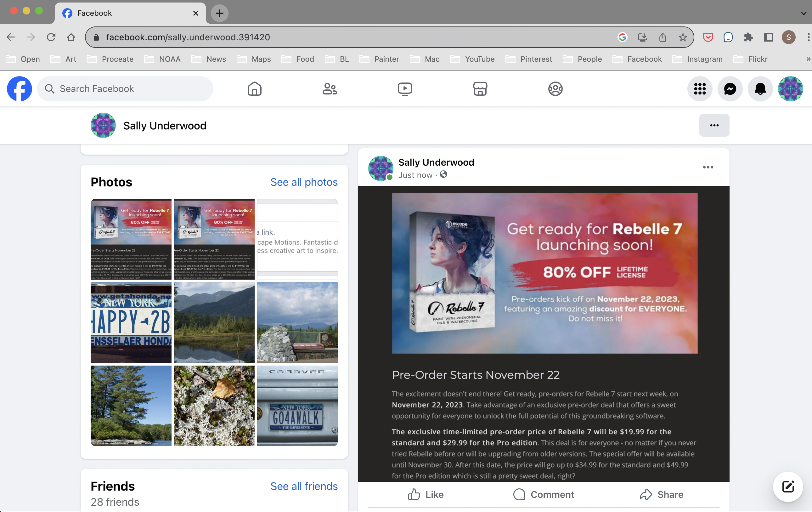Open the browser home page

[x=71, y=37]
